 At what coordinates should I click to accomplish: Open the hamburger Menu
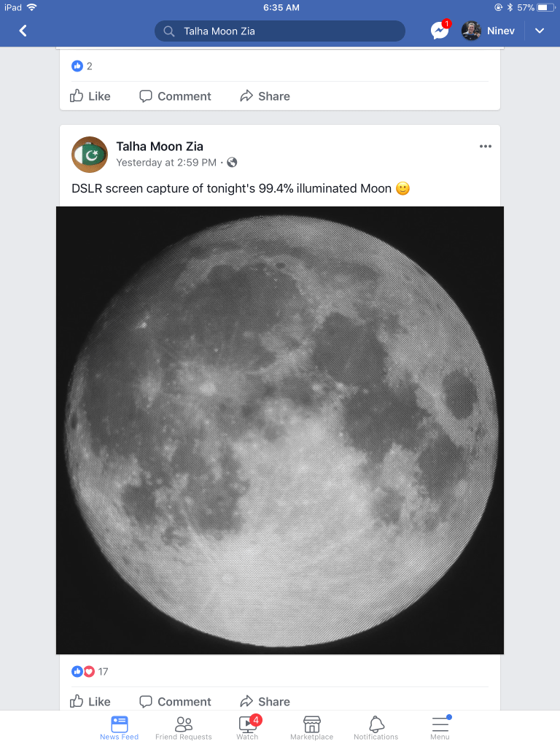click(440, 727)
